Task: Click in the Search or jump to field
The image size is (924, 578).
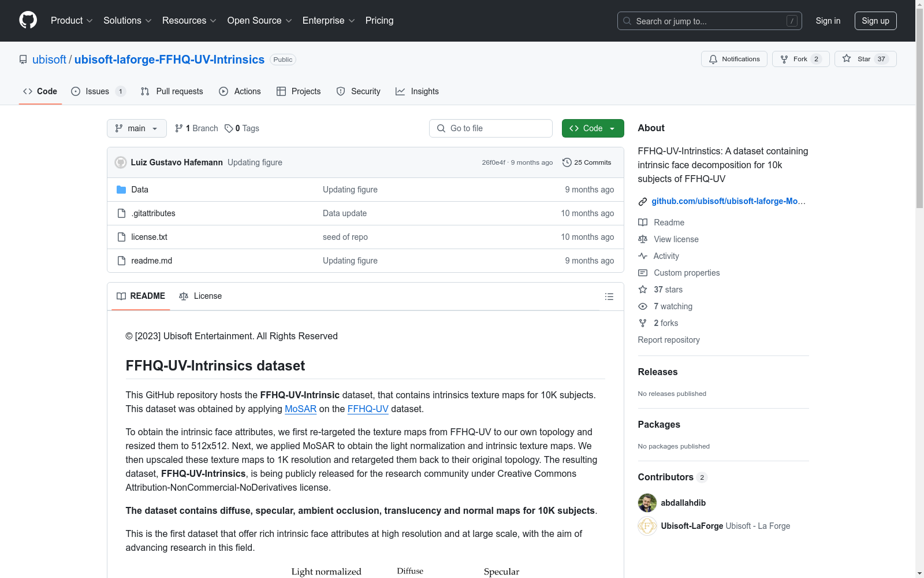Action: tap(710, 21)
